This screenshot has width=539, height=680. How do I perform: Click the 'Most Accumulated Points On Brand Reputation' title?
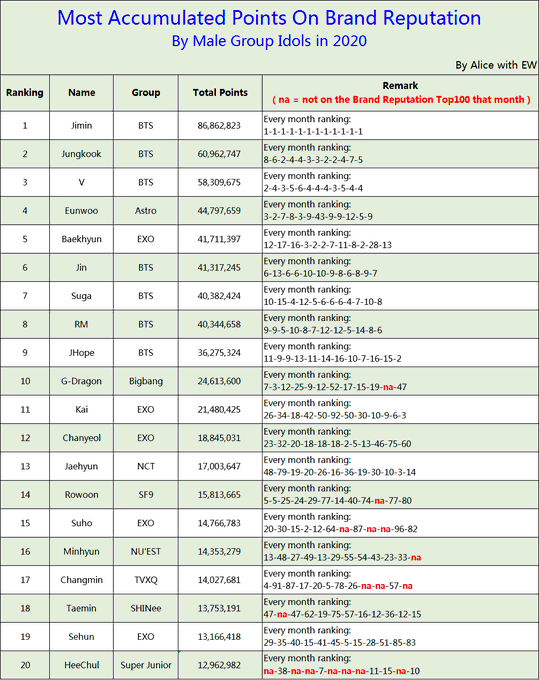pos(269,18)
